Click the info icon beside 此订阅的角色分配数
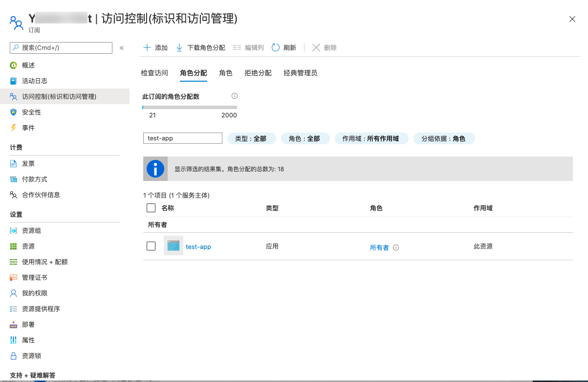The width and height of the screenshot is (588, 382). (x=235, y=96)
